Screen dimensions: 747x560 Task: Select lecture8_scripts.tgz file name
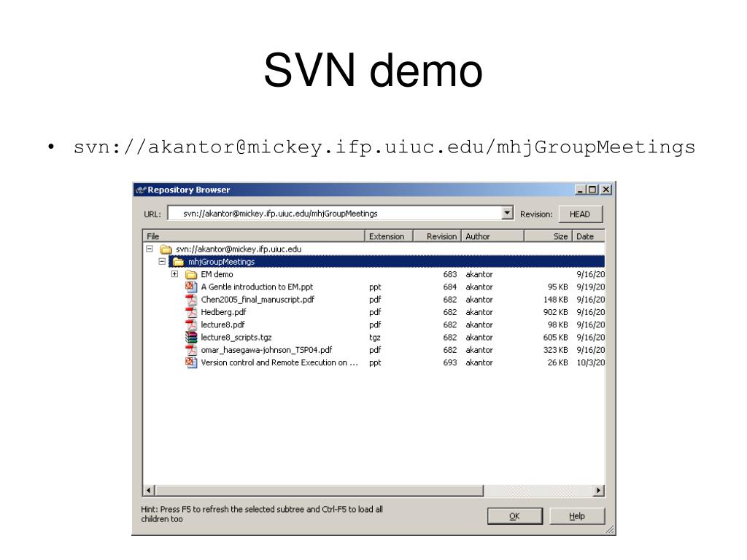pyautogui.click(x=236, y=337)
